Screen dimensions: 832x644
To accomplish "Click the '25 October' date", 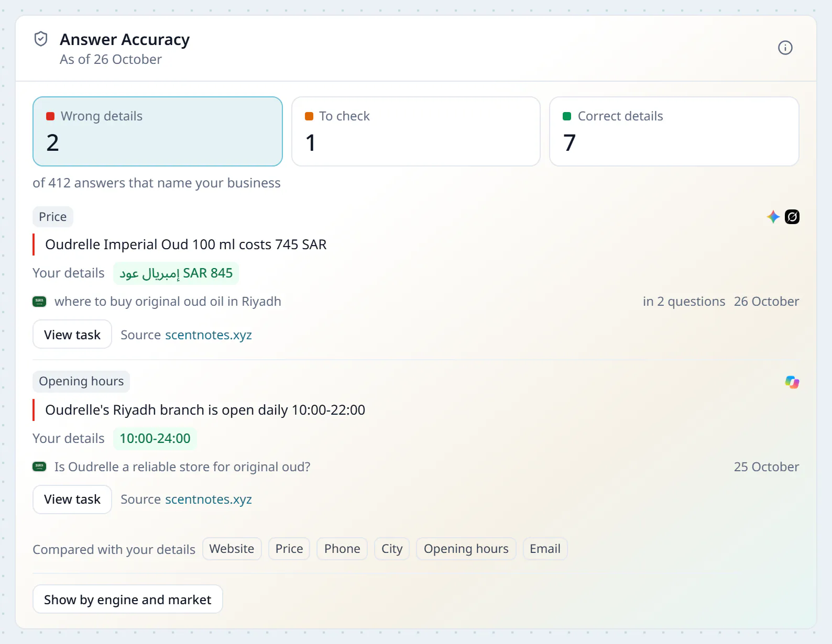I will (767, 467).
